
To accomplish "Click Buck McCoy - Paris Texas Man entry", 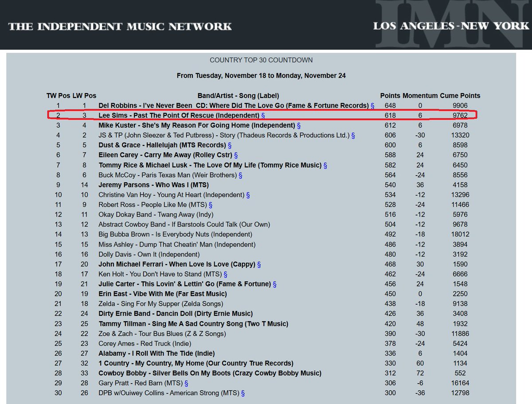I will pyautogui.click(x=168, y=175).
